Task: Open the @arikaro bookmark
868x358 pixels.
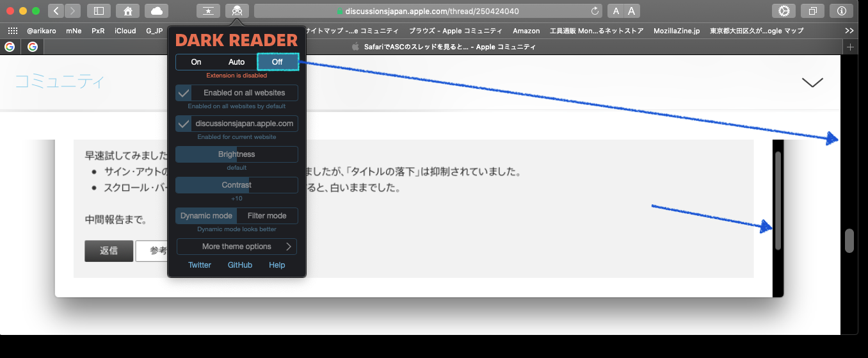Action: (x=42, y=30)
